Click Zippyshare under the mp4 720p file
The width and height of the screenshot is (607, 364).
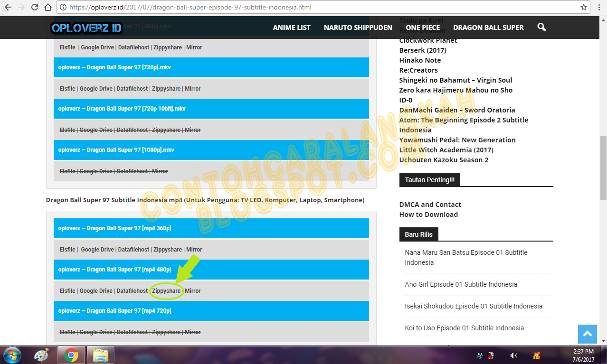click(x=166, y=332)
